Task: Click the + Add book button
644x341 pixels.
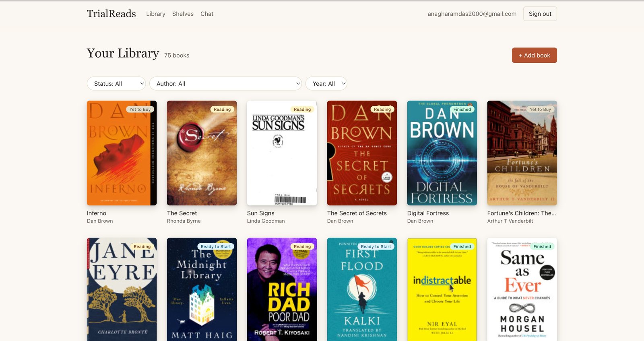Action: 535,55
